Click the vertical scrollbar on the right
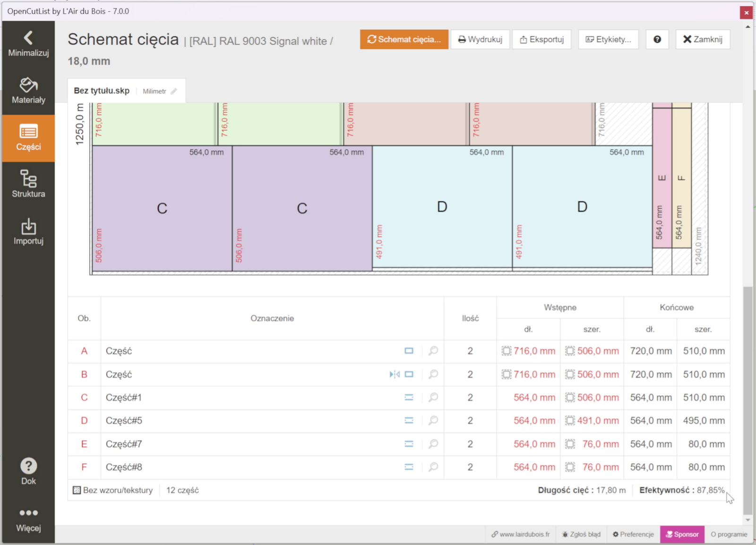 click(747, 400)
